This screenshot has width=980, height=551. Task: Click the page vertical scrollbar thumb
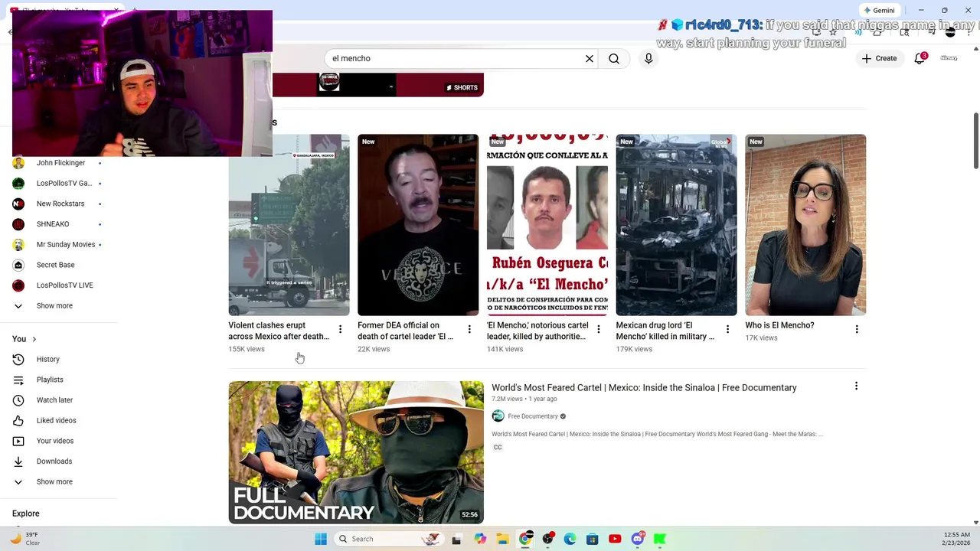click(975, 141)
